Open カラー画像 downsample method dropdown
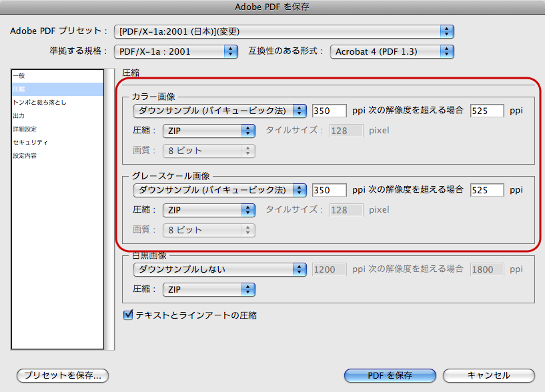545x392 pixels. (219, 111)
